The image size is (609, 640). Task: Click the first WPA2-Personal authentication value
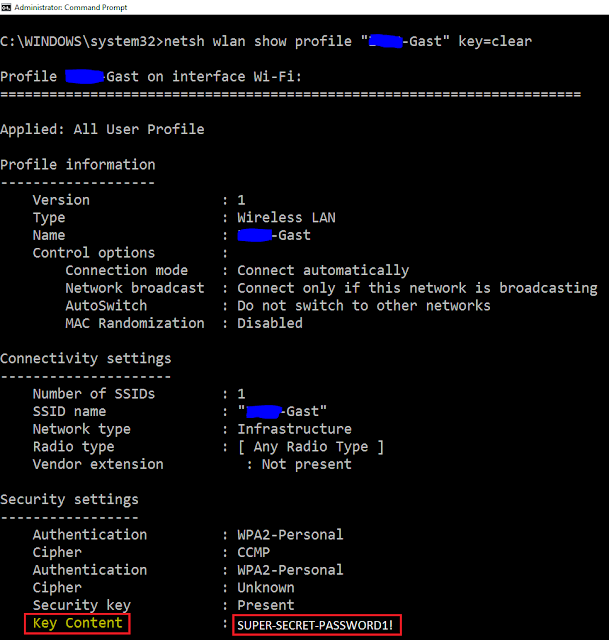coord(290,534)
